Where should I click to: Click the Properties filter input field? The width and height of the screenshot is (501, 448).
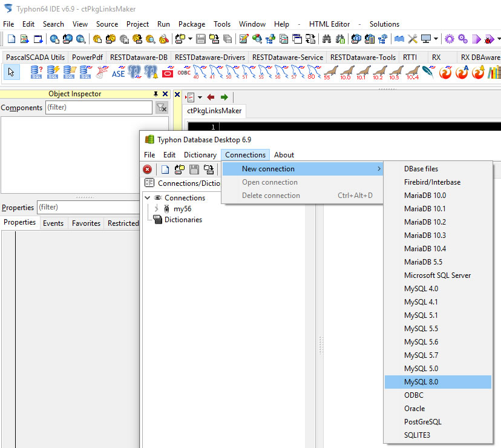tap(88, 207)
